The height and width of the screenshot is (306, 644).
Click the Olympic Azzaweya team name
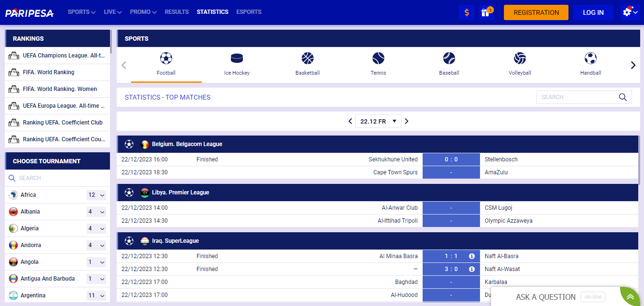tap(509, 221)
